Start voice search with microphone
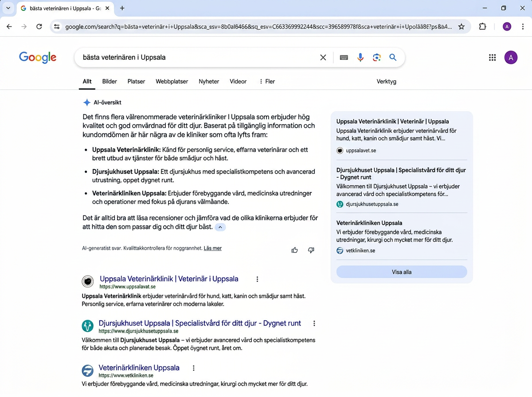The height and width of the screenshot is (397, 532). 360,57
